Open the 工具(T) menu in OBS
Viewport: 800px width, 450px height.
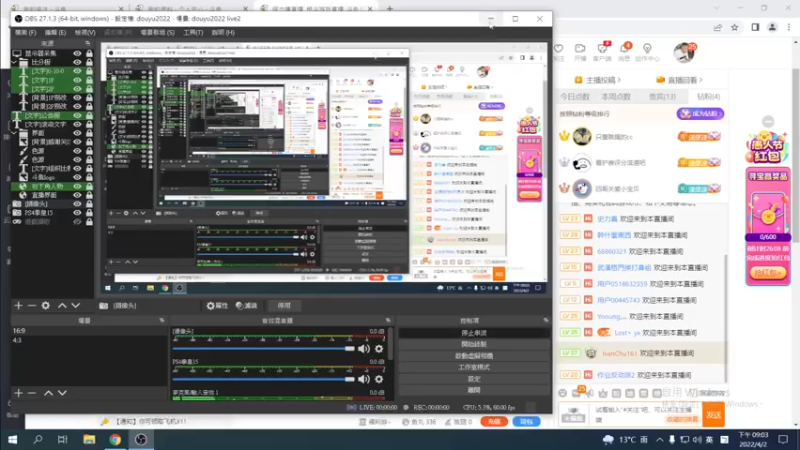coord(193,32)
